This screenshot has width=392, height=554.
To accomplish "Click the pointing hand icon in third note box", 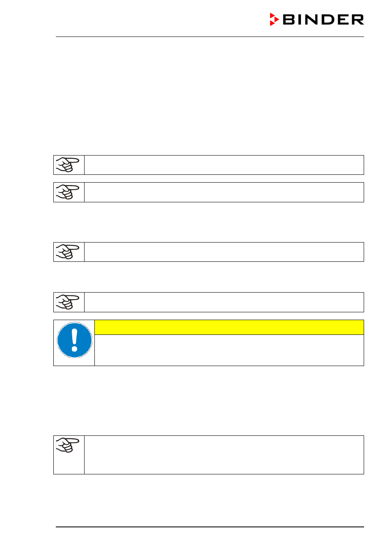I will 67,252.
